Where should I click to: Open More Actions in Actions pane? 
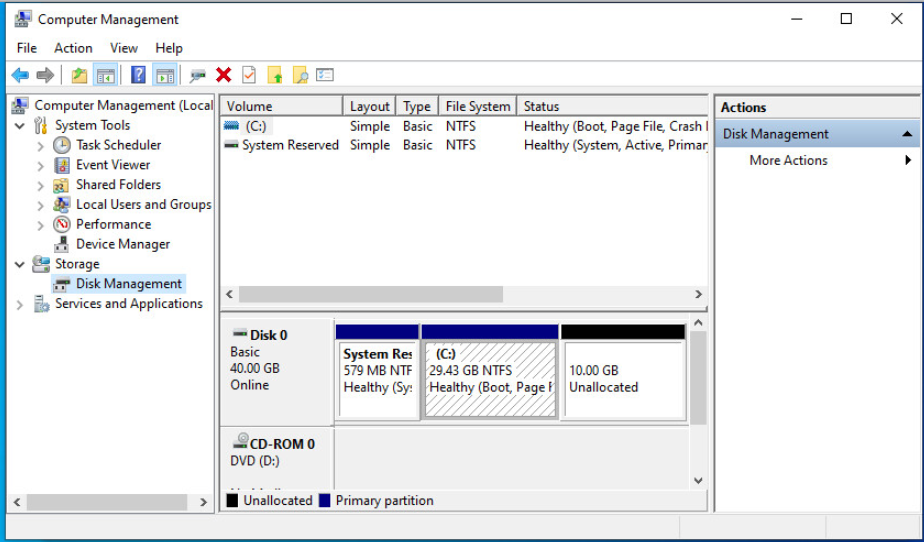pos(788,160)
